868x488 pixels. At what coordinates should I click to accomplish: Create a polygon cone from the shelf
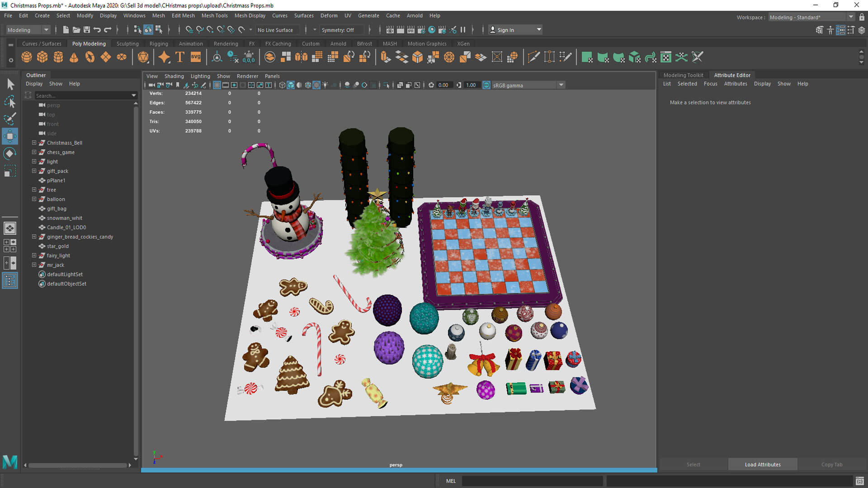(x=74, y=57)
